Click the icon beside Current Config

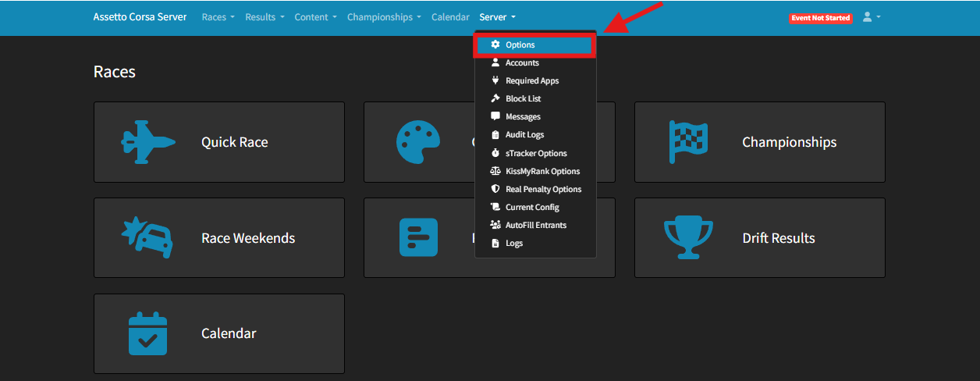click(x=495, y=207)
